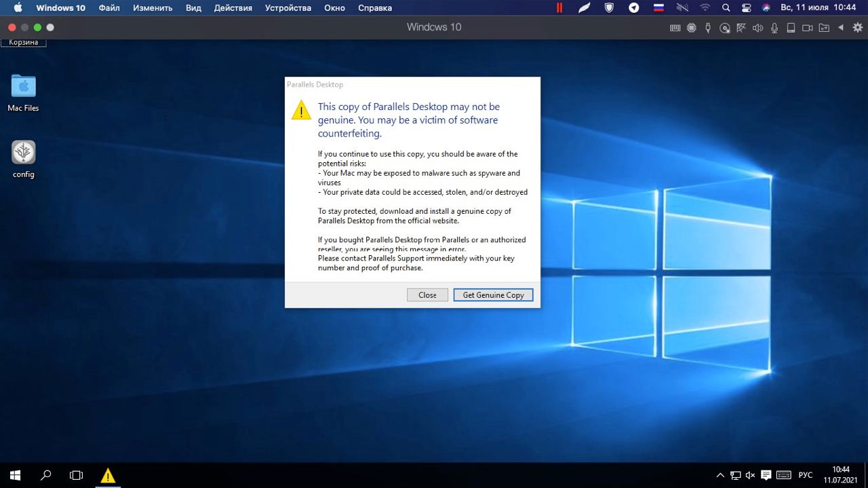Click the date and time in macOS menu bar

click(x=818, y=8)
